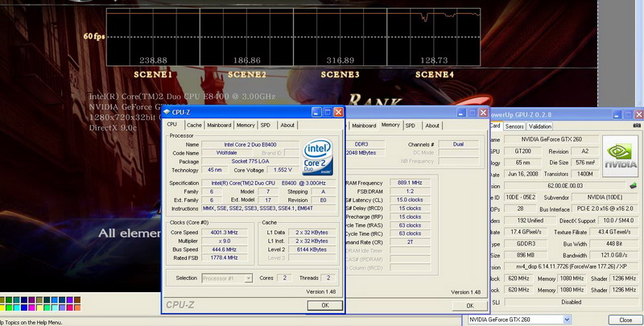Click the SLI status field Disabled
Screen dimensions: 644x326
tap(572, 302)
